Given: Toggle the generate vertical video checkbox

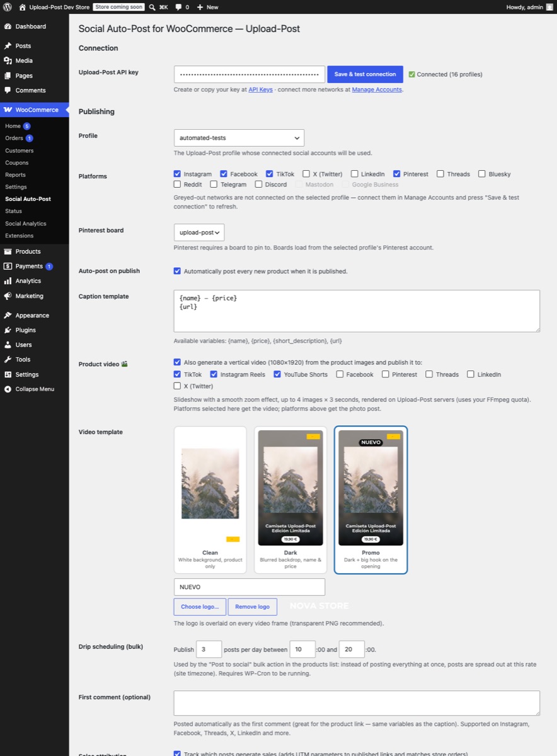Looking at the screenshot, I should coord(178,362).
